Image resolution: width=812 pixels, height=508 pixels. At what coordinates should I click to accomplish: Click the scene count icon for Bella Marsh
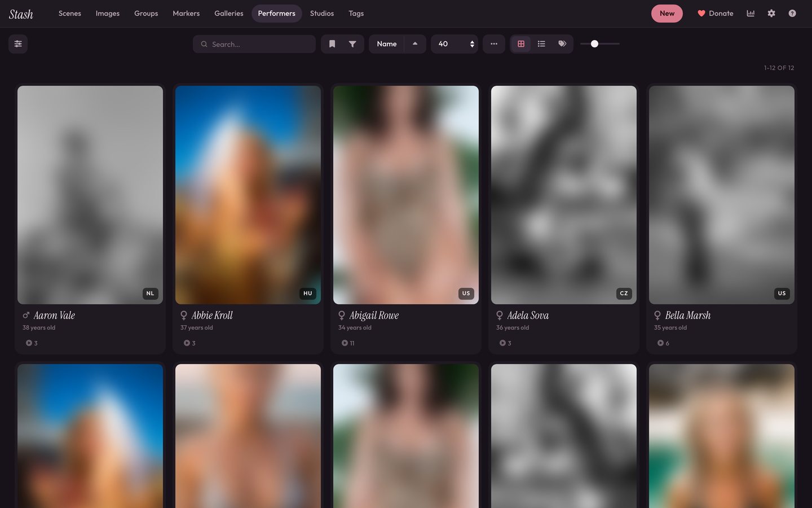click(x=660, y=343)
